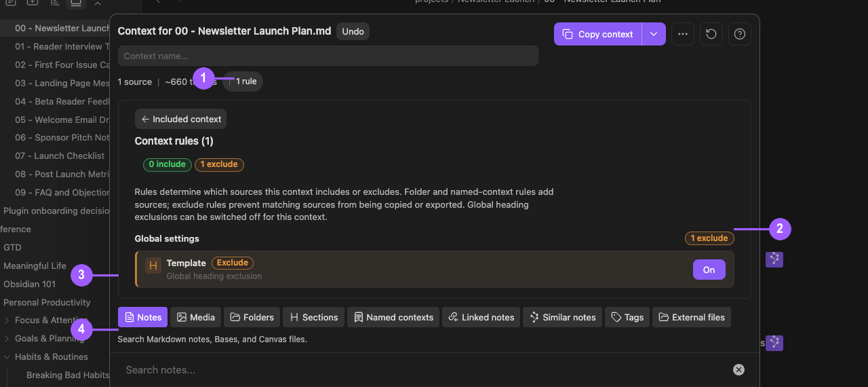Click the 1 exclude badge under Context rules
The height and width of the screenshot is (387, 868).
(x=219, y=164)
